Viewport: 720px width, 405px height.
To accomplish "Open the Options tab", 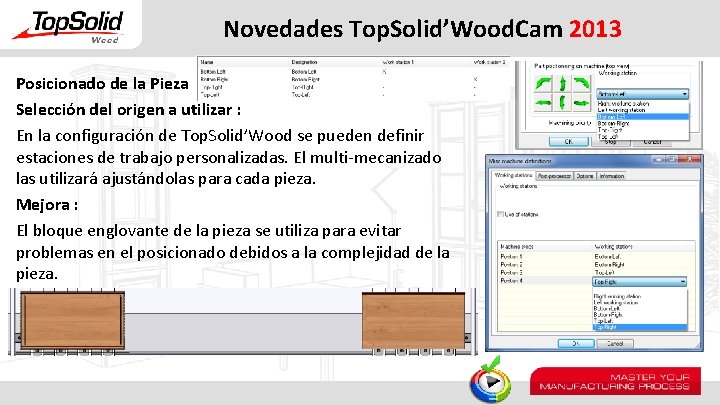I will (x=585, y=176).
